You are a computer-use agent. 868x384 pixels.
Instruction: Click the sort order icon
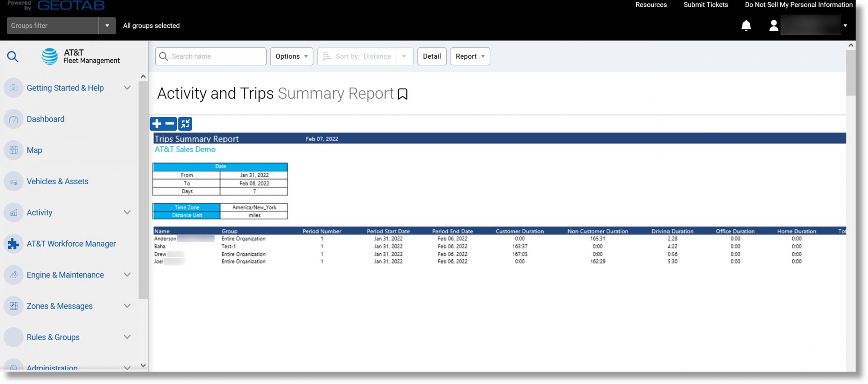pos(327,56)
